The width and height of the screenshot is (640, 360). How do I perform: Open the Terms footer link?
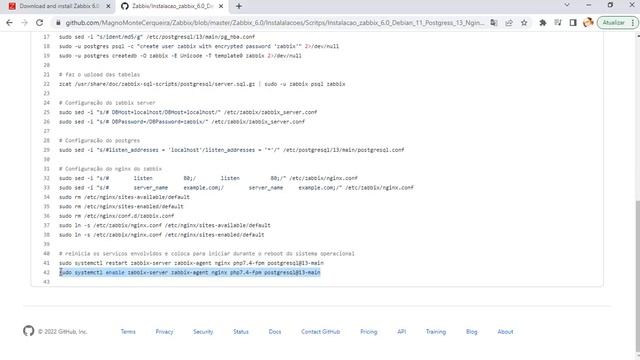tap(128, 332)
